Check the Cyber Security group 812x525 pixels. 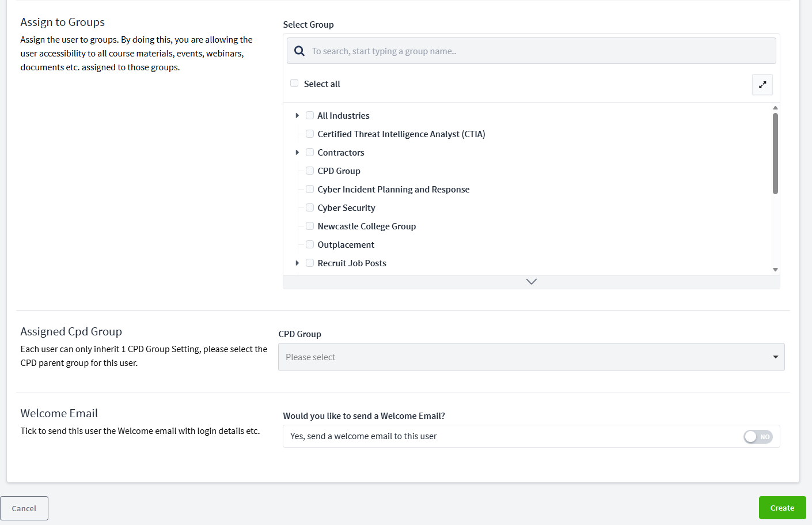[x=310, y=207]
